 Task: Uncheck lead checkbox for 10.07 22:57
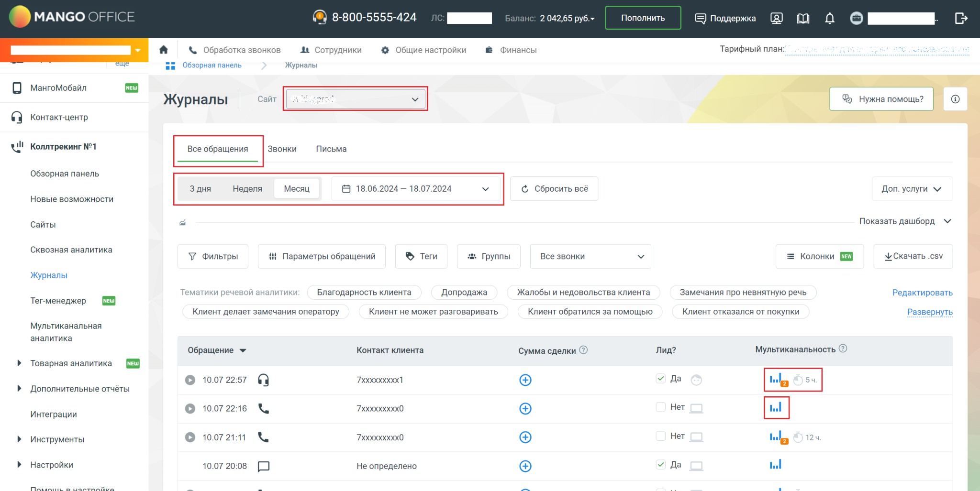(660, 379)
